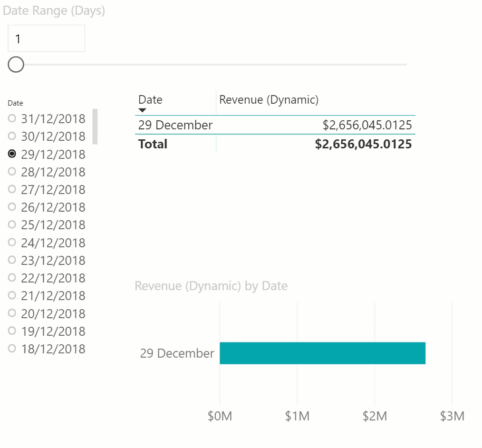This screenshot has width=482, height=448.
Task: Click the Total revenue value cell
Action: pos(363,144)
